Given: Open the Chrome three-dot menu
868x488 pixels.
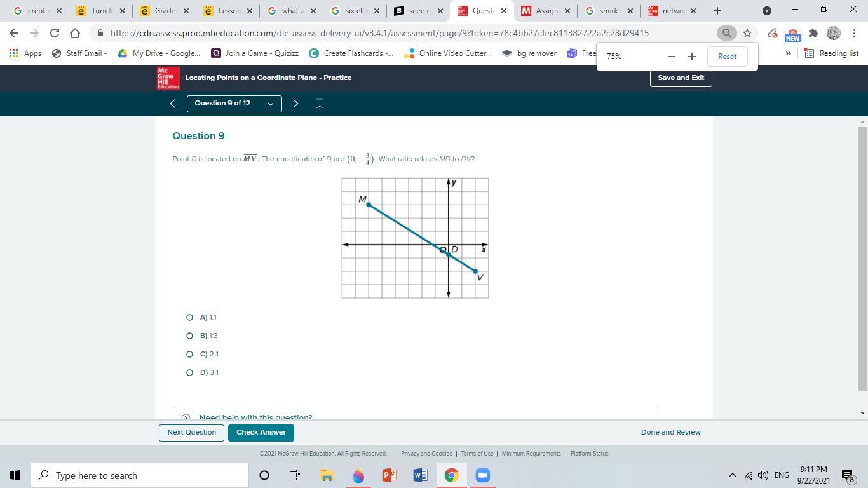Looking at the screenshot, I should (x=854, y=33).
